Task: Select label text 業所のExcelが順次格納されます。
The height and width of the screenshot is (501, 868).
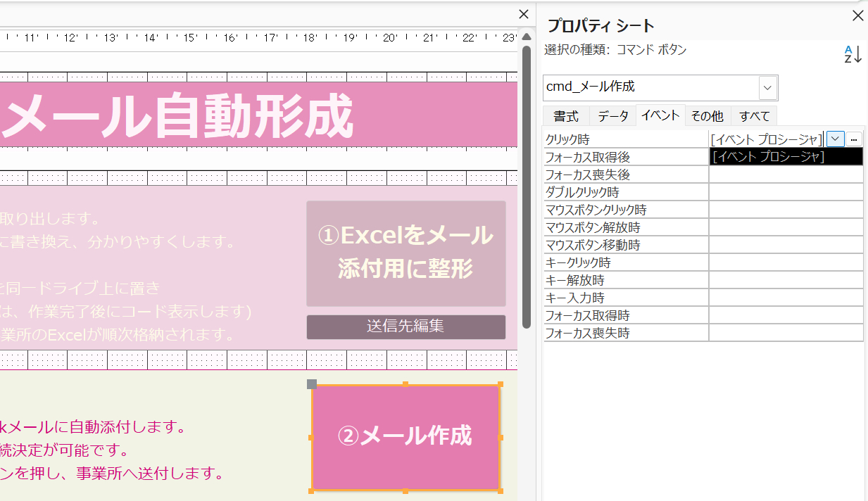Action: [118, 334]
